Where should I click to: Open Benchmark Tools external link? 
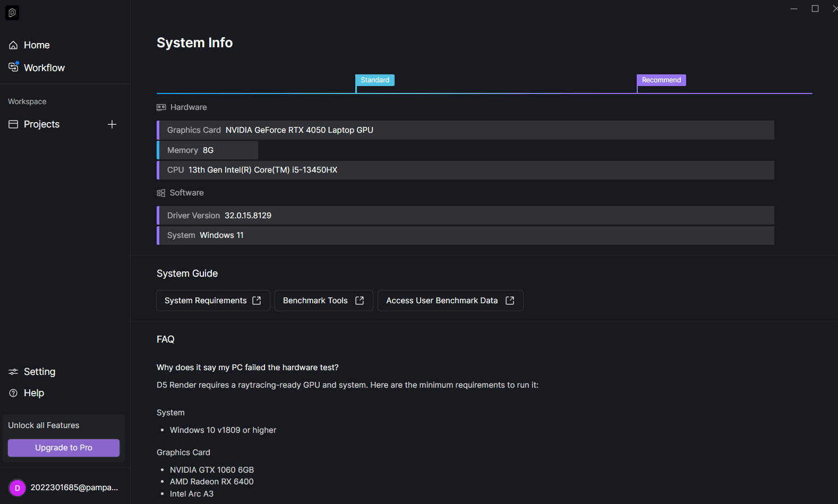point(323,301)
